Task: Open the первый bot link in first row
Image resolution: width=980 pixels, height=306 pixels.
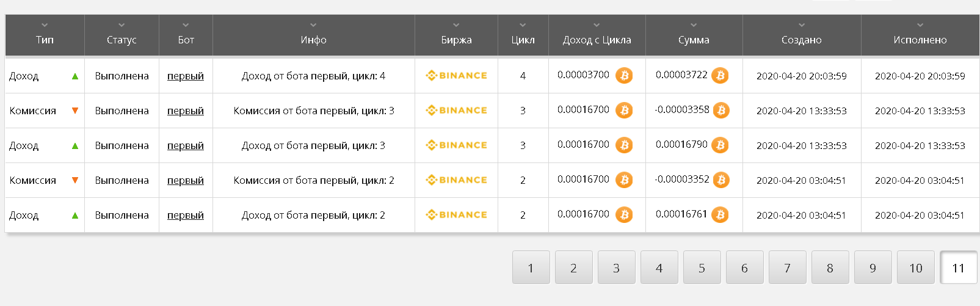Action: (x=186, y=76)
